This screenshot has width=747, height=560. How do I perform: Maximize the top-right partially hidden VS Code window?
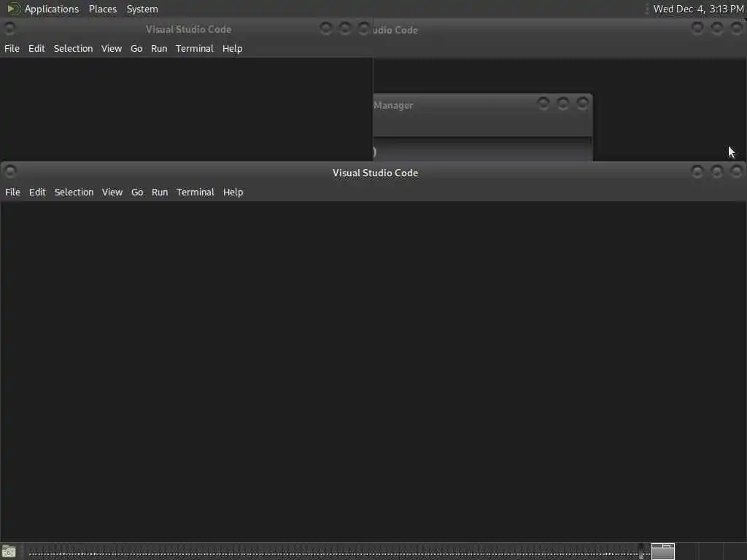717,28
